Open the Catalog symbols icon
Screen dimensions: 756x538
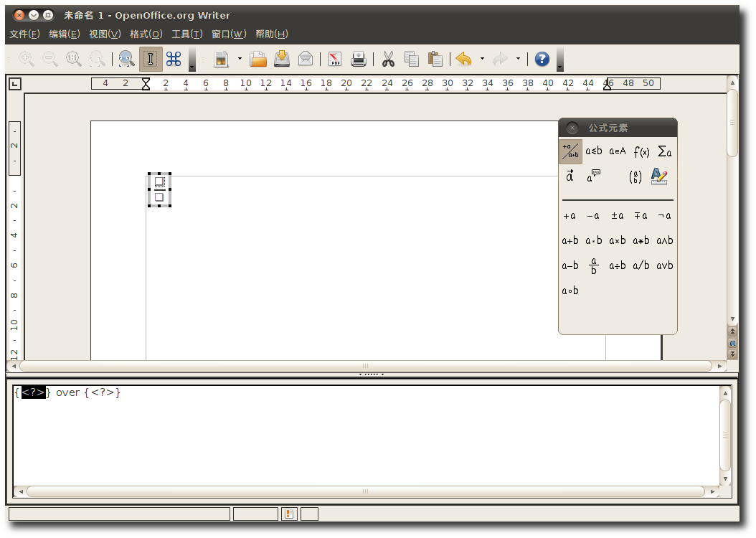tap(174, 60)
